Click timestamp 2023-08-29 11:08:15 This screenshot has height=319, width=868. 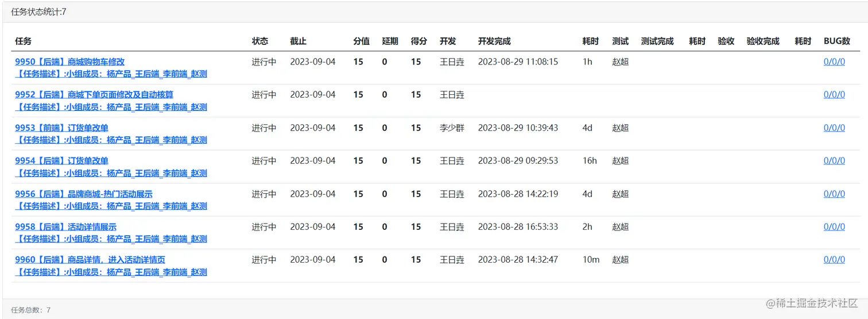click(518, 62)
